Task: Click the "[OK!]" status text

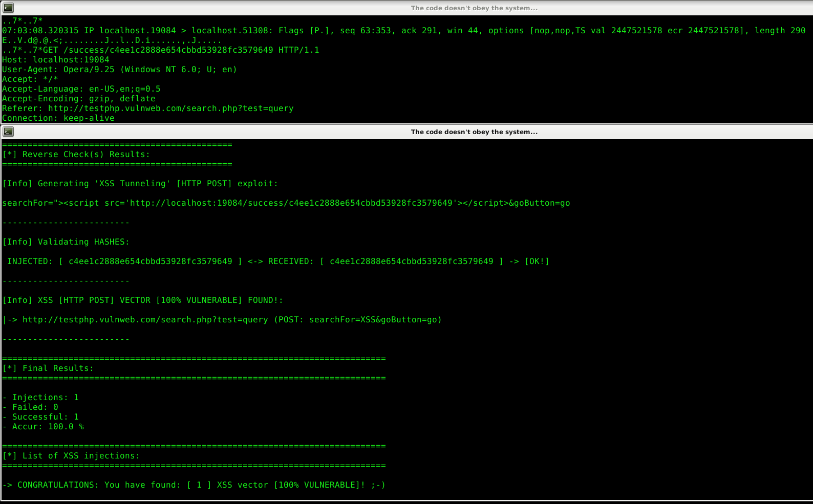Action: click(537, 261)
